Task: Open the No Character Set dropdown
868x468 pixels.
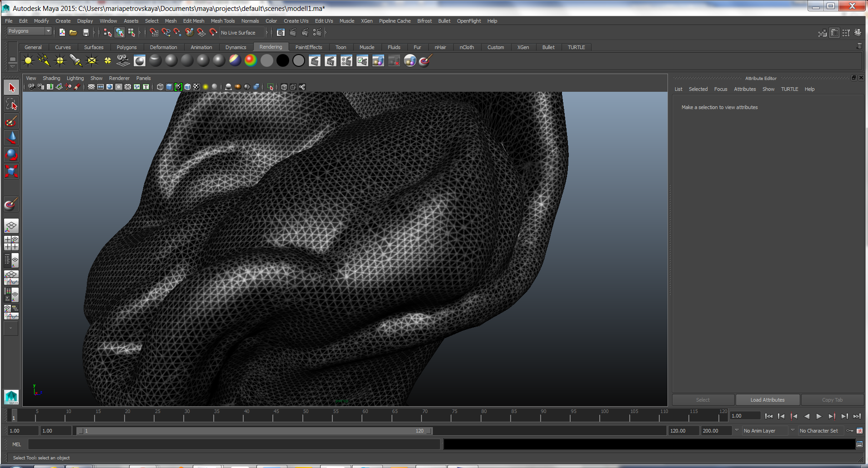Action: point(821,430)
